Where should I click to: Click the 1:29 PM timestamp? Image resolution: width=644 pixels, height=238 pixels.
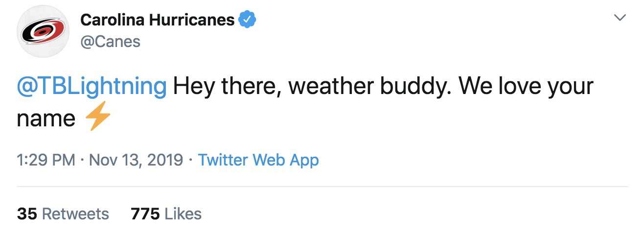[x=46, y=160]
